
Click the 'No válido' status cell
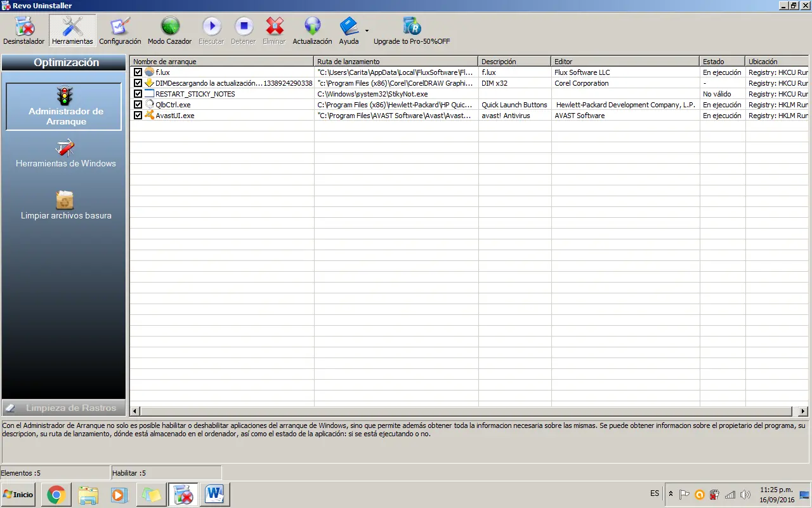click(716, 94)
